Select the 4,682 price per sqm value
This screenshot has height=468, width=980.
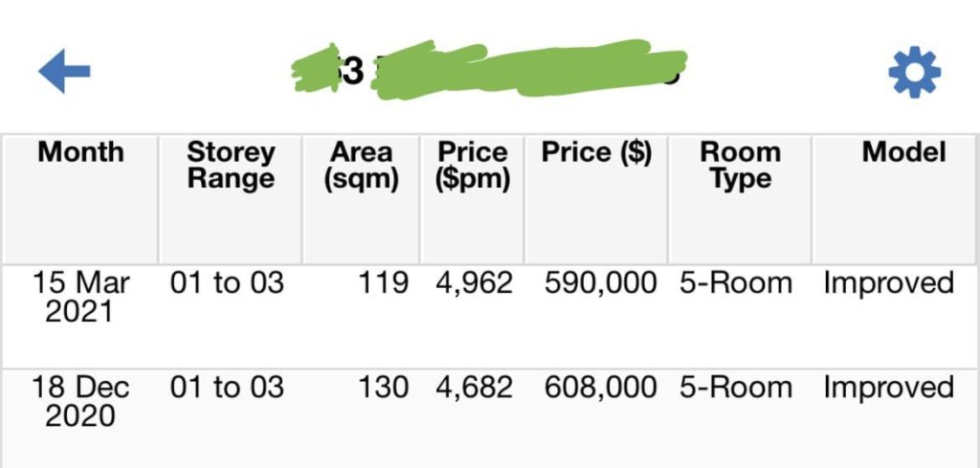click(475, 388)
